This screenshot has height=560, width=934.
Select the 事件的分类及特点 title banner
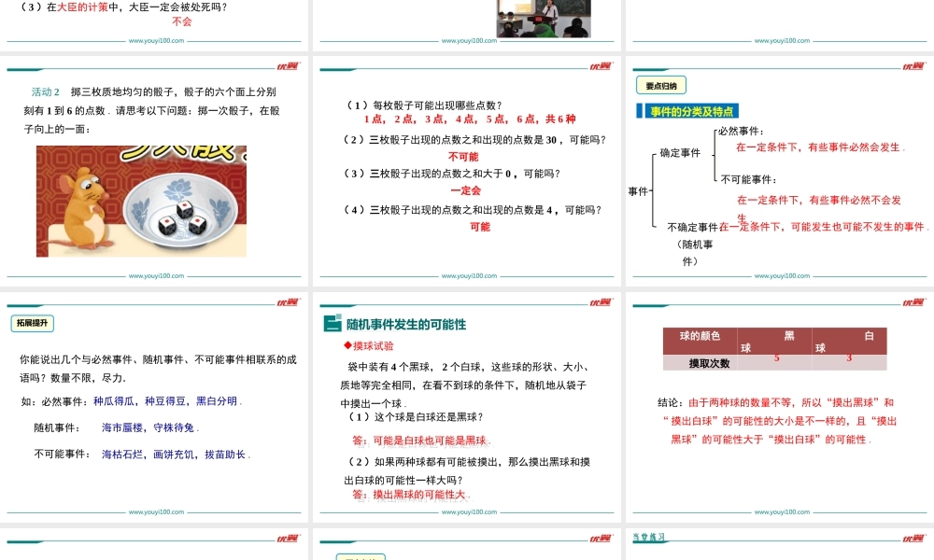click(x=691, y=110)
